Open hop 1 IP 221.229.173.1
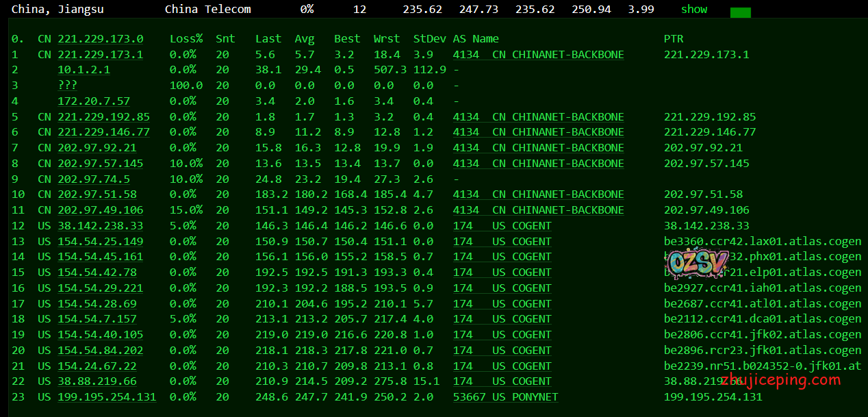The height and width of the screenshot is (417, 868). pyautogui.click(x=100, y=55)
